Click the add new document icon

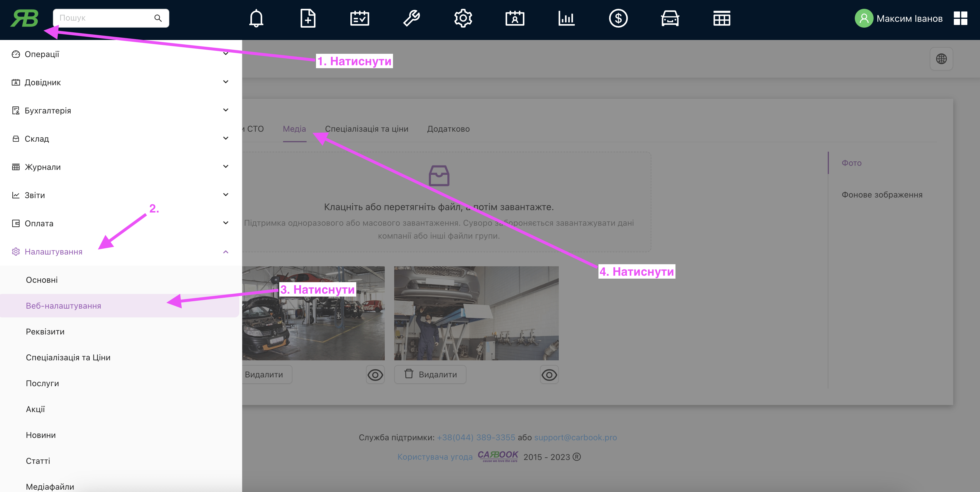coord(308,18)
